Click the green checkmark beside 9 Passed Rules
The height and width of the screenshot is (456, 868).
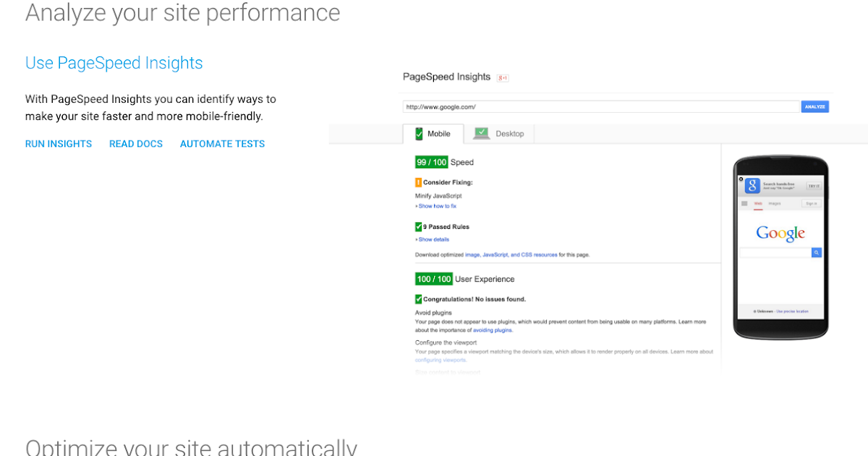pos(420,227)
